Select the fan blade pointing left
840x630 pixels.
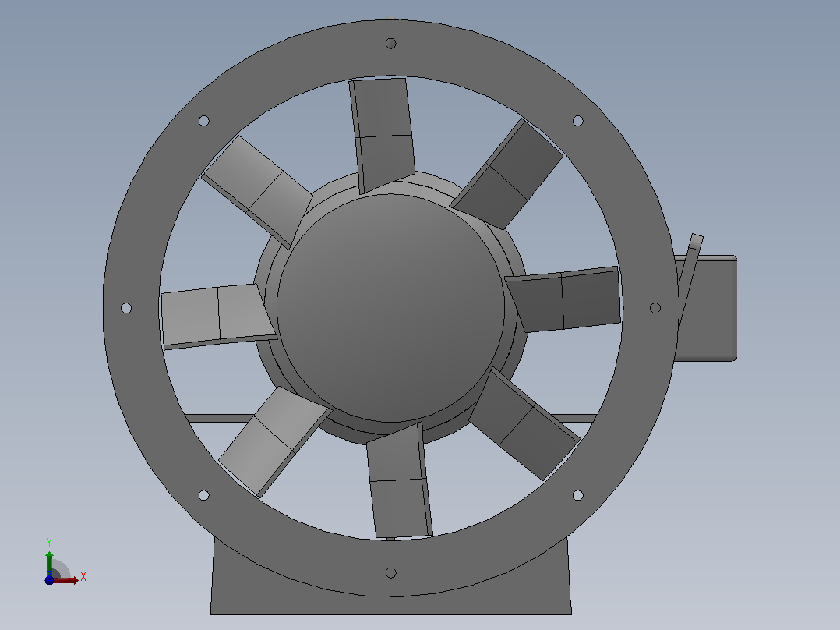[218, 317]
